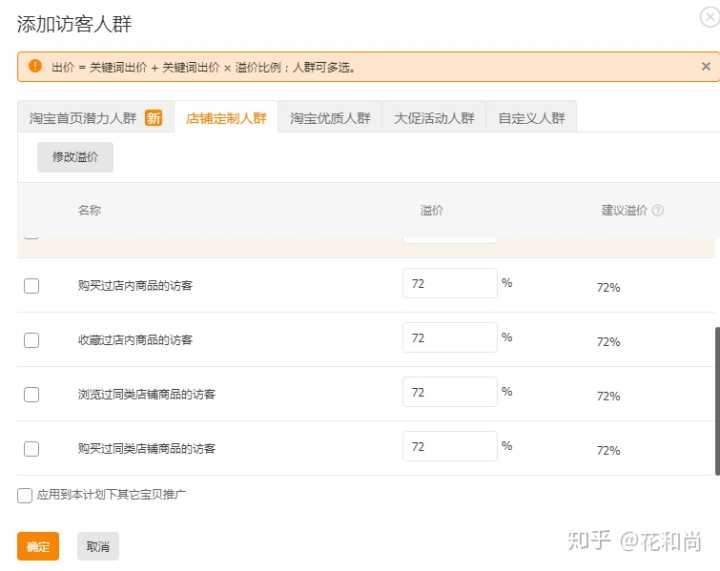Tick the 收藏过店内商品的访客 checkbox

coord(32,340)
